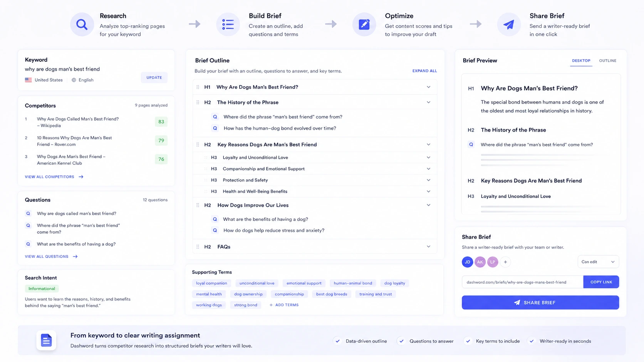
Task: Click drag handle of How Dogs Improve Our Lives
Action: click(198, 205)
